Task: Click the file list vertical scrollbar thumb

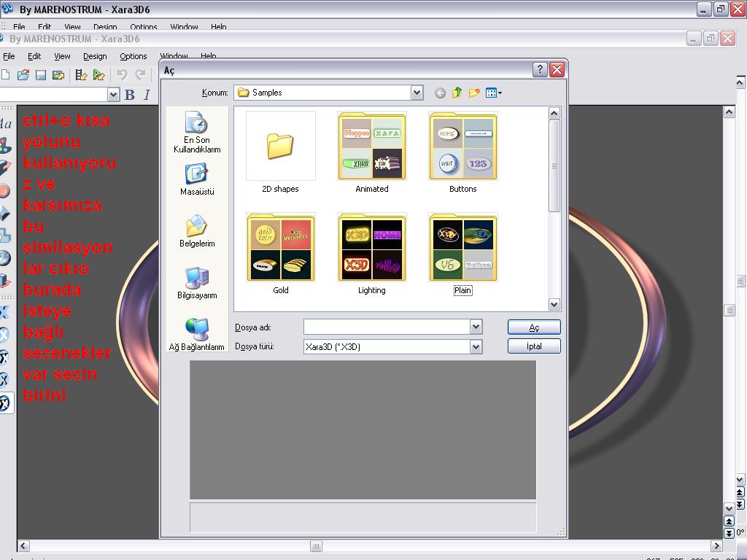Action: [x=554, y=166]
